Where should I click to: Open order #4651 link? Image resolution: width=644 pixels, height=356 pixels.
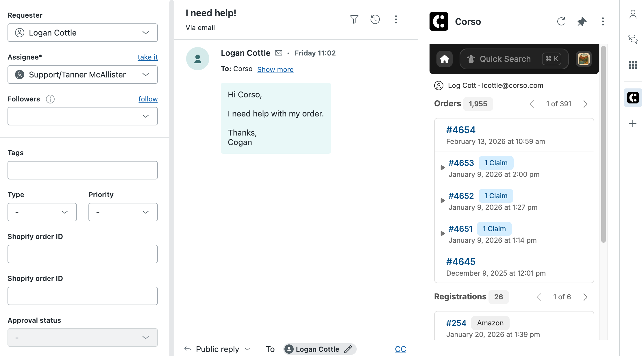(460, 229)
